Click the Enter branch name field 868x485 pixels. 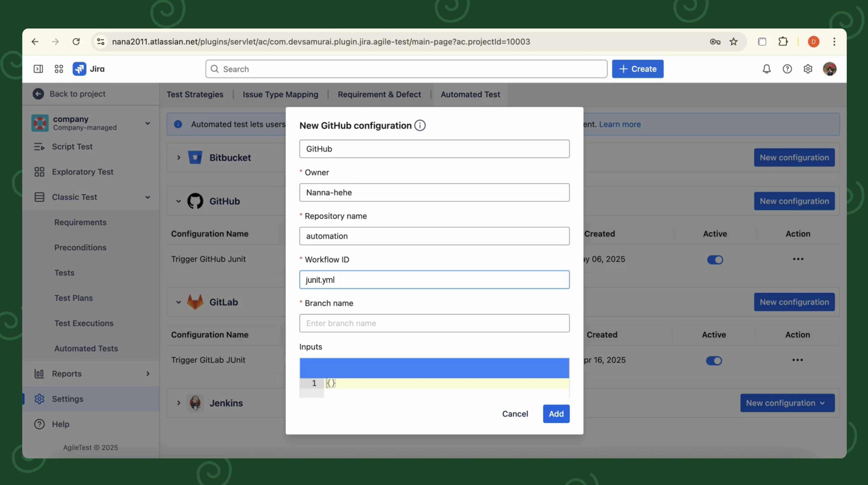pyautogui.click(x=434, y=323)
